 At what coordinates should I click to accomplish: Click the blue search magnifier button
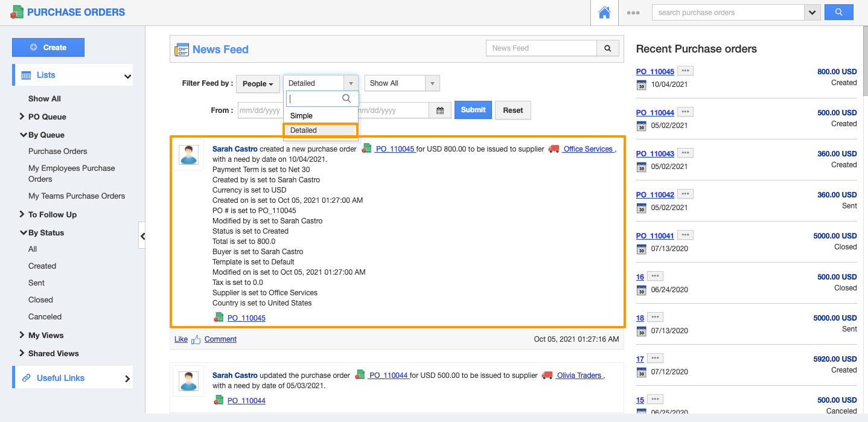(x=838, y=12)
